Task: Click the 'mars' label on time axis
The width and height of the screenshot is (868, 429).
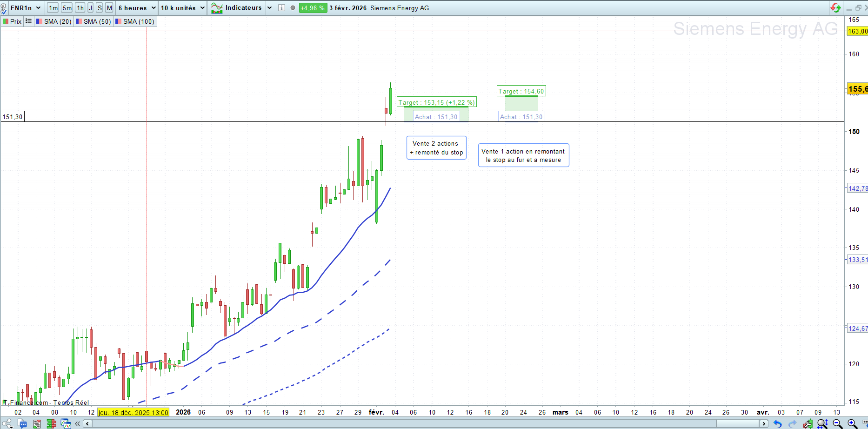Action: [560, 412]
